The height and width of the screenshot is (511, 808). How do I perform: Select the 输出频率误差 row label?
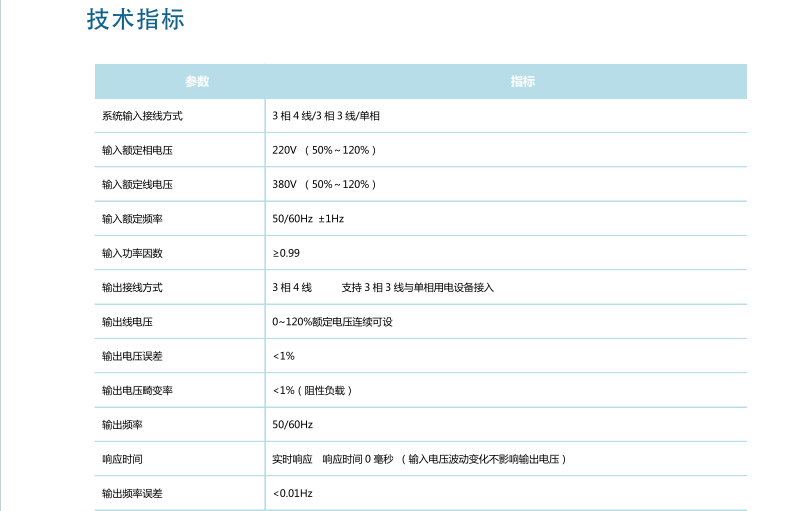click(132, 493)
